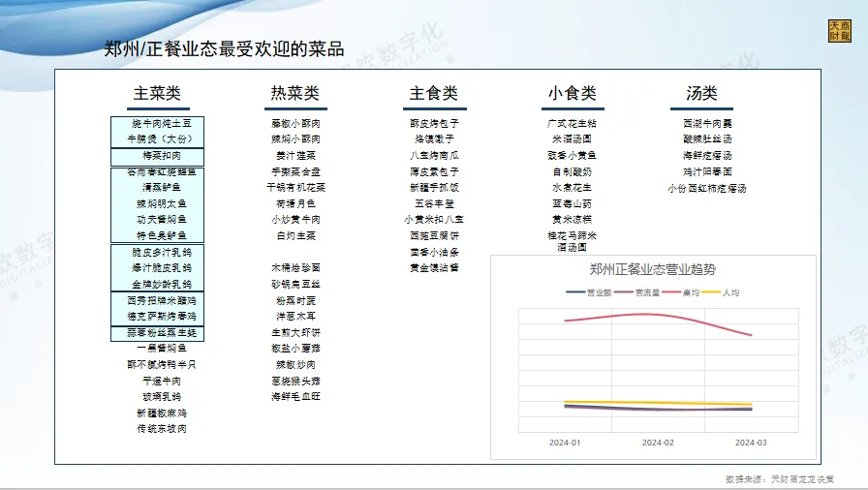This screenshot has width=868, height=490.
Task: Select the dish 八宝烤南瓜
Action: (x=434, y=155)
